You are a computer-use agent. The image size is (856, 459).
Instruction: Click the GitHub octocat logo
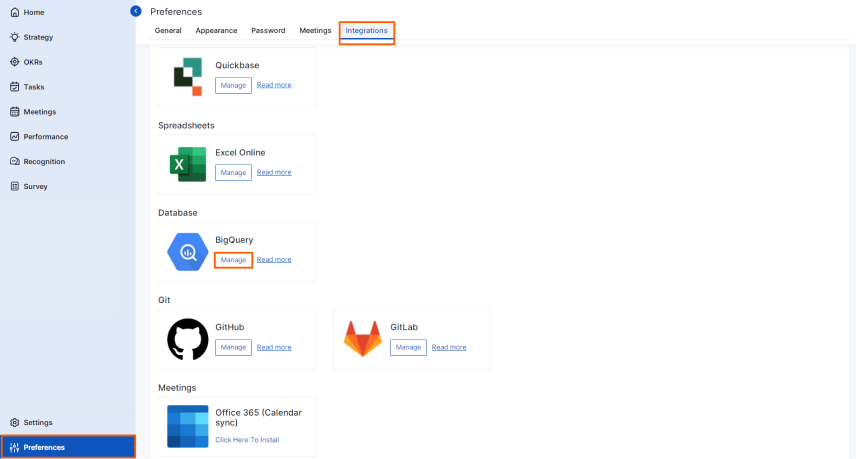click(x=188, y=339)
